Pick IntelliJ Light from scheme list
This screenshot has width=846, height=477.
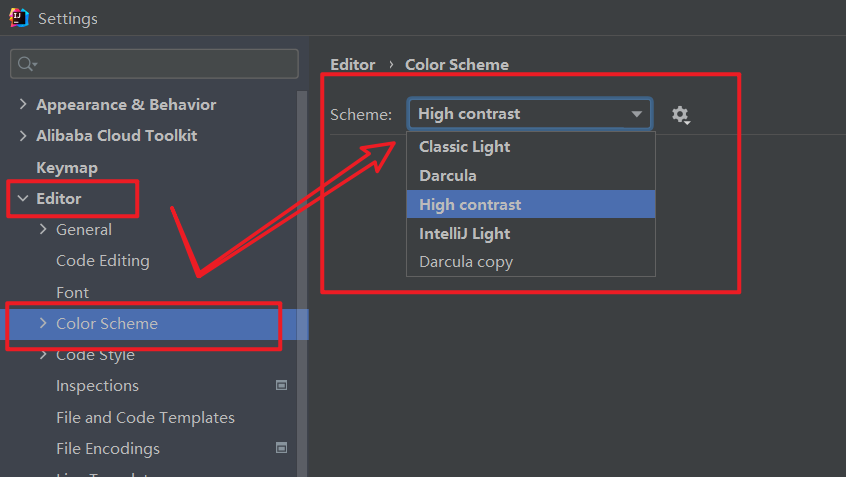coord(465,234)
